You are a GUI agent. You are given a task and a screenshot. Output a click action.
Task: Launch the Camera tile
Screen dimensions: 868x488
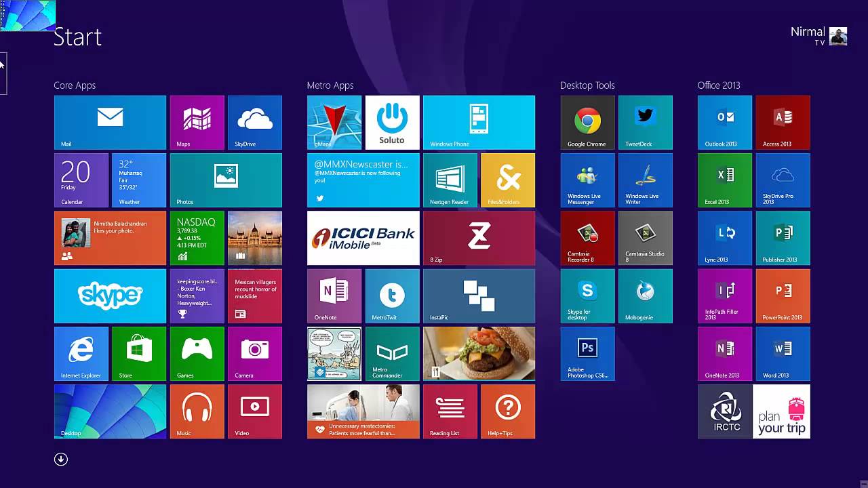coord(255,354)
